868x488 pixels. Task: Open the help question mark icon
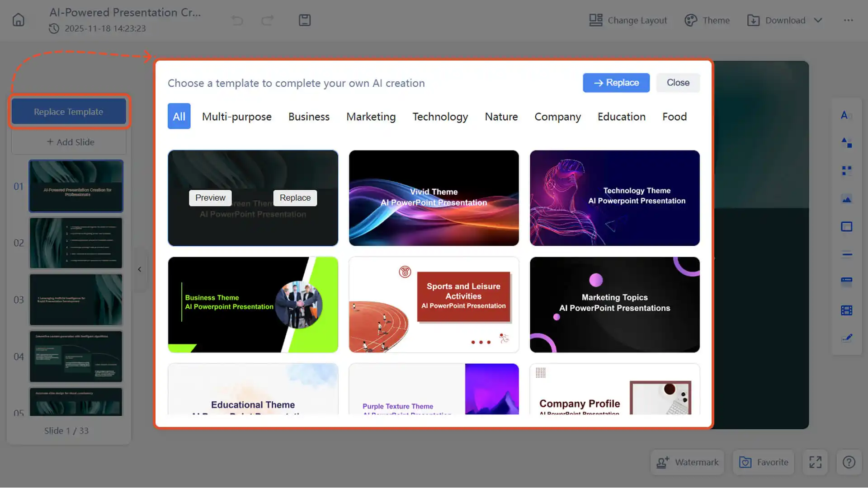(849, 462)
